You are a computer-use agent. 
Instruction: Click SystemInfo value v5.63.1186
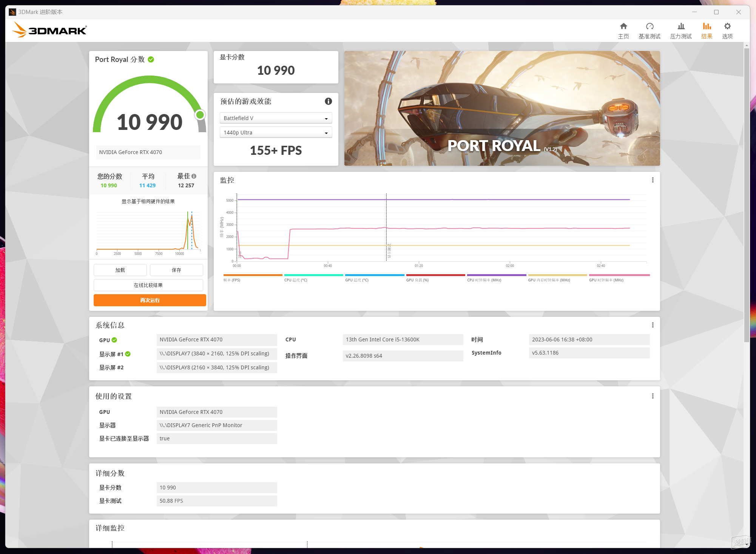[x=589, y=353]
